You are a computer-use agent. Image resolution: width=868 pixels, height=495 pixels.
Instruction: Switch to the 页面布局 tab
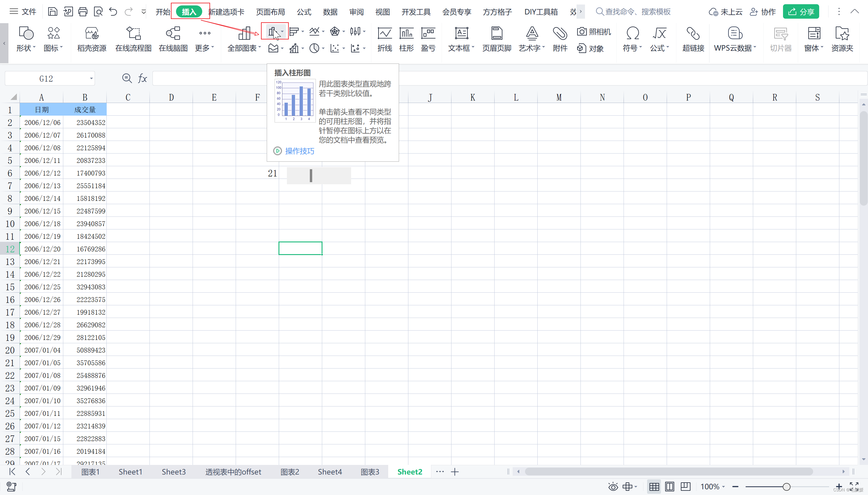[271, 12]
